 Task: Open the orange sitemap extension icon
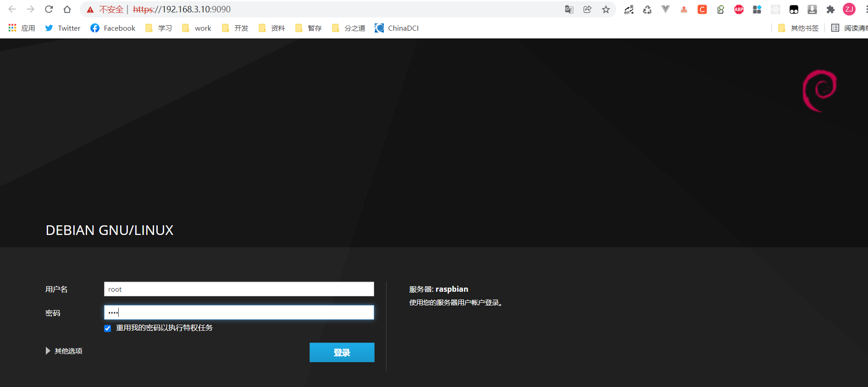[x=684, y=10]
